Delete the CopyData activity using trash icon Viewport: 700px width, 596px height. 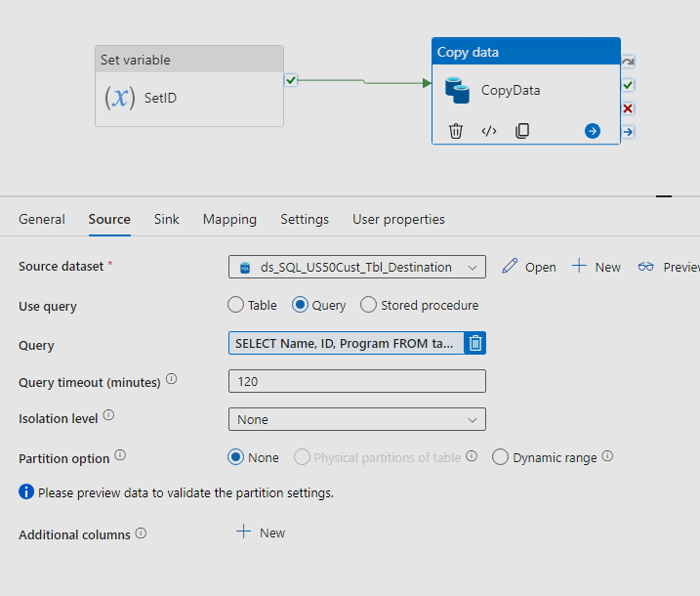tap(456, 131)
